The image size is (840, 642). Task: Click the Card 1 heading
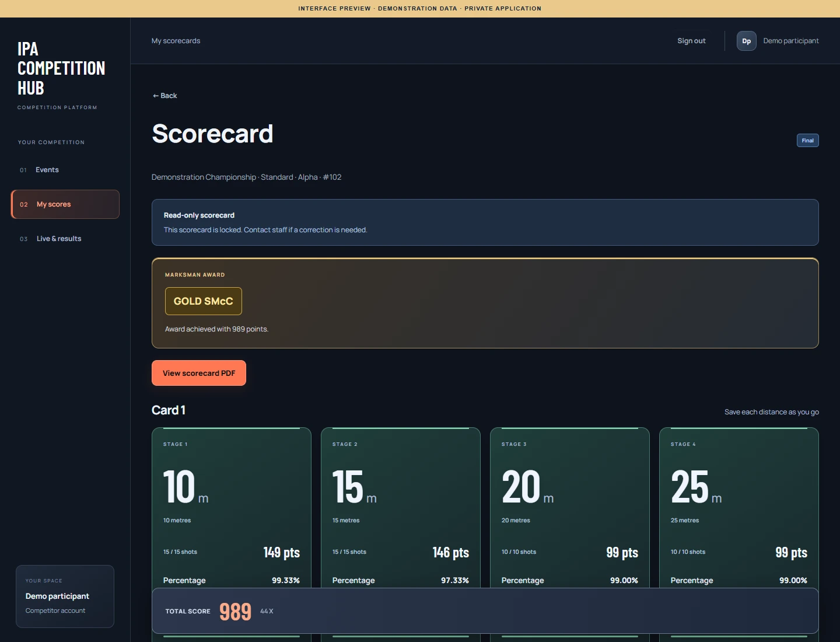pyautogui.click(x=169, y=410)
